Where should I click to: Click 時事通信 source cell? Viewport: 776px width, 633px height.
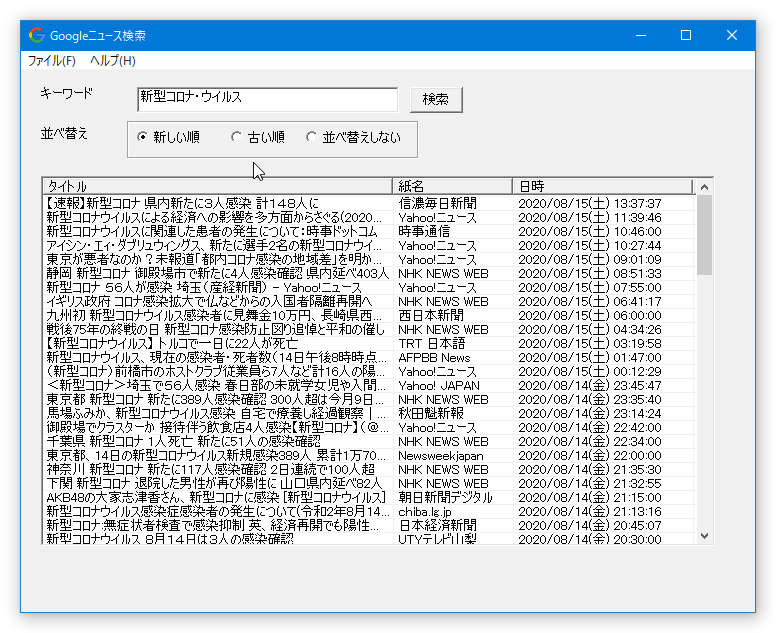click(x=424, y=231)
